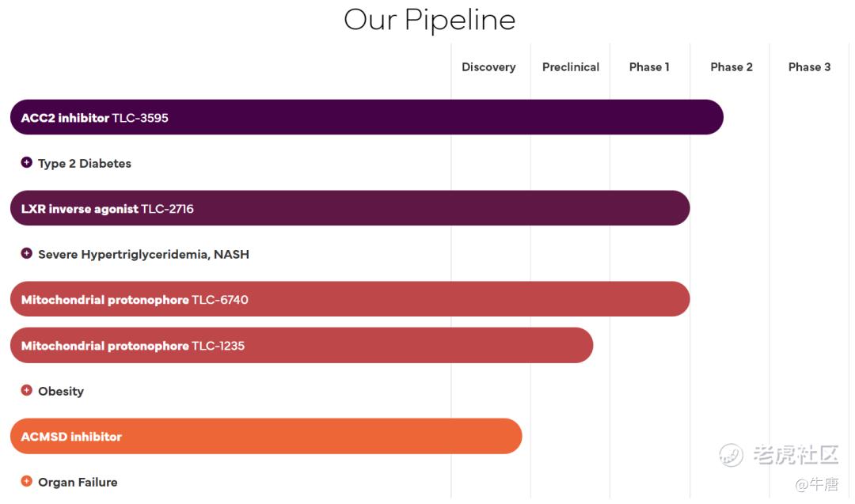The width and height of the screenshot is (855, 504).
Task: Expand the Type 2 Diabetes section label
Action: 85,164
